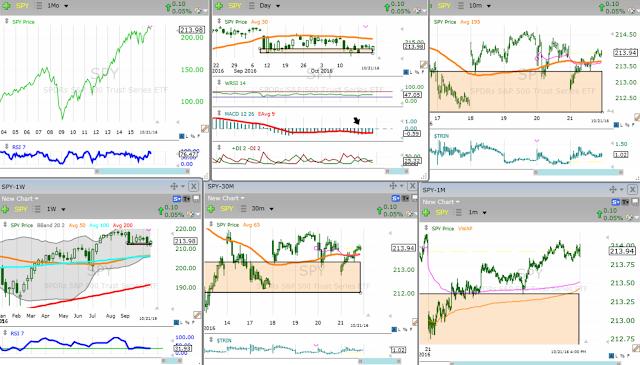Screen dimensions: 640x365
Task: Click Avg 200 indicator label in weekly chart
Action: [x=123, y=225]
